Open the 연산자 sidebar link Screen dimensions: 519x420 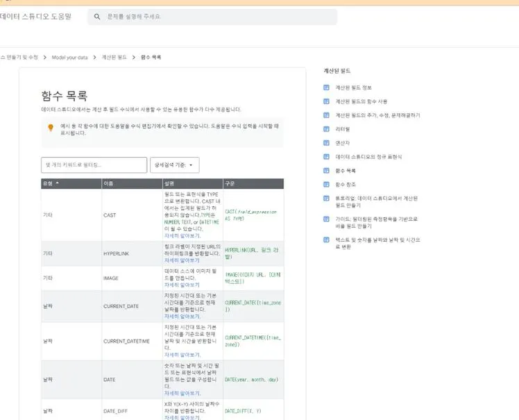pyautogui.click(x=343, y=143)
